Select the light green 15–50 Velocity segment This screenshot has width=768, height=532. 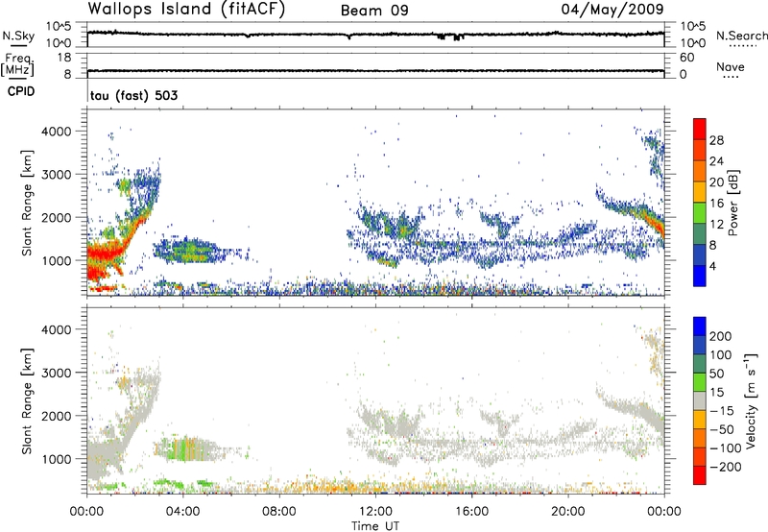click(700, 382)
